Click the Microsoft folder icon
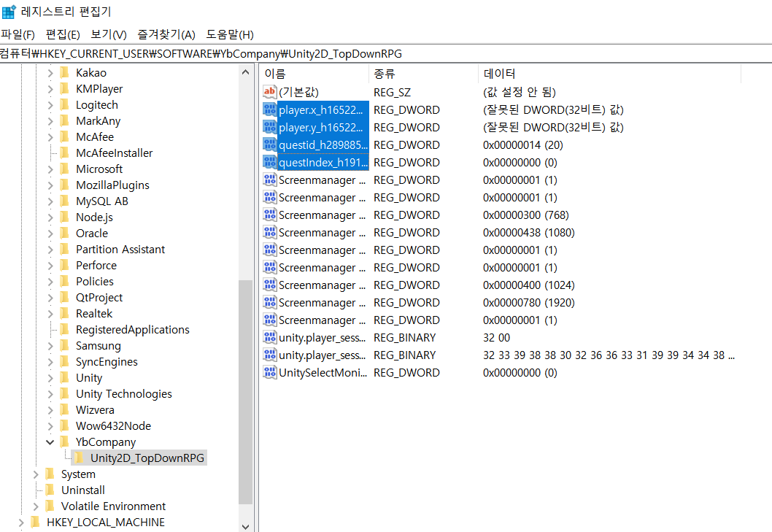The height and width of the screenshot is (532, 772). [64, 169]
